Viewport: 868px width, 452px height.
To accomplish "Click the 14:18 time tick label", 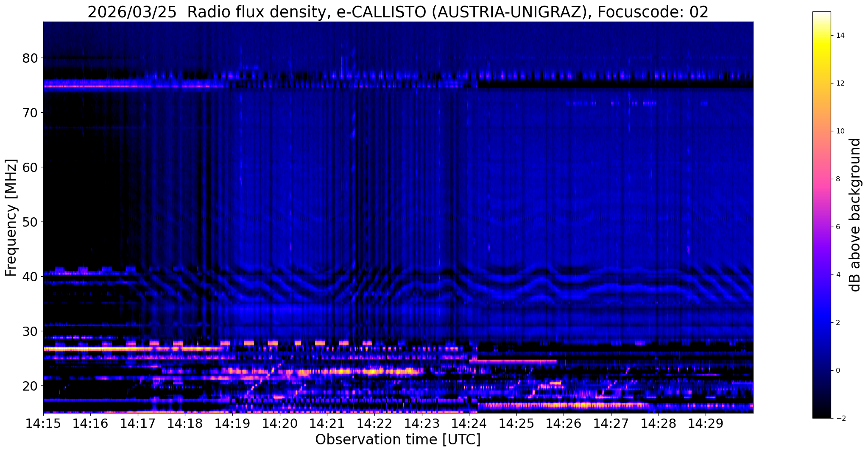I will [x=185, y=423].
